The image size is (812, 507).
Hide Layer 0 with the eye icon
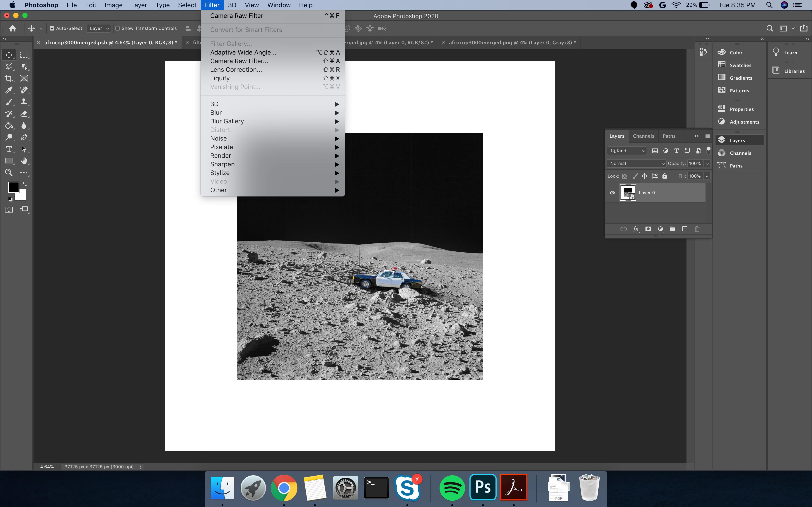612,192
